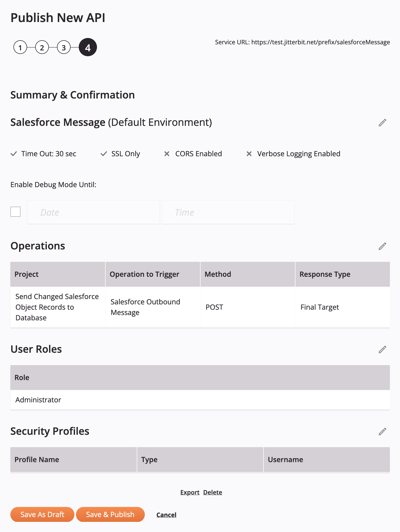Edit Salesforce Message settings with pencil icon
This screenshot has height=532, width=400.
click(x=382, y=123)
